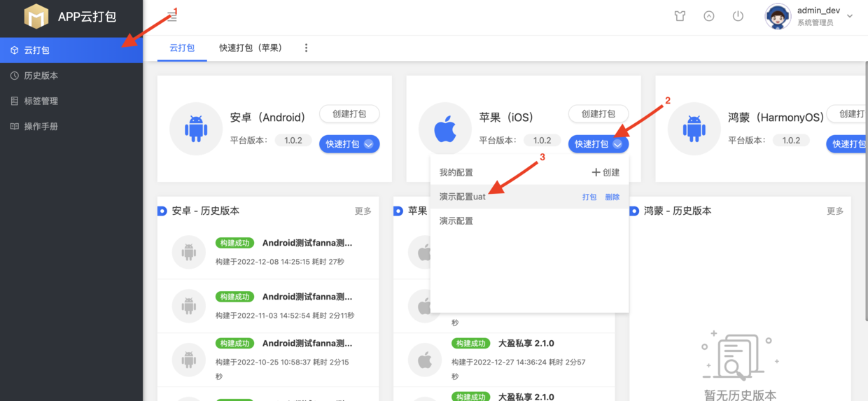
Task: Click Android icon of 2022-11-03 build
Action: point(189,305)
